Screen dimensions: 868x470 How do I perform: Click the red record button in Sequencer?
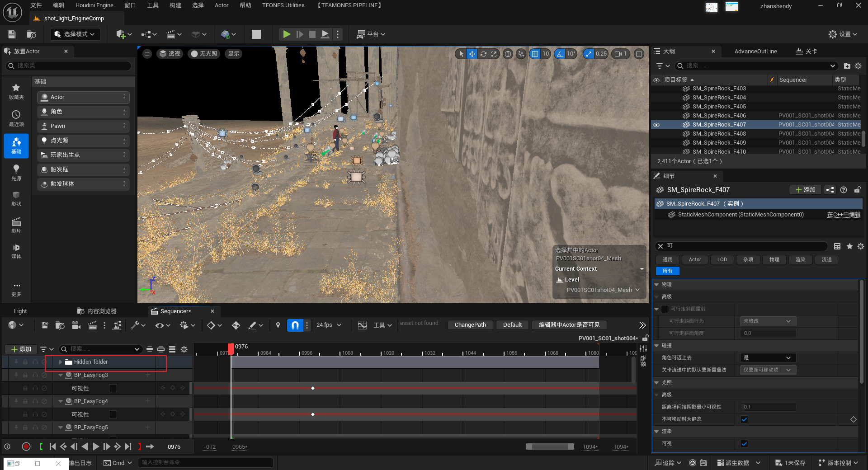pyautogui.click(x=26, y=446)
